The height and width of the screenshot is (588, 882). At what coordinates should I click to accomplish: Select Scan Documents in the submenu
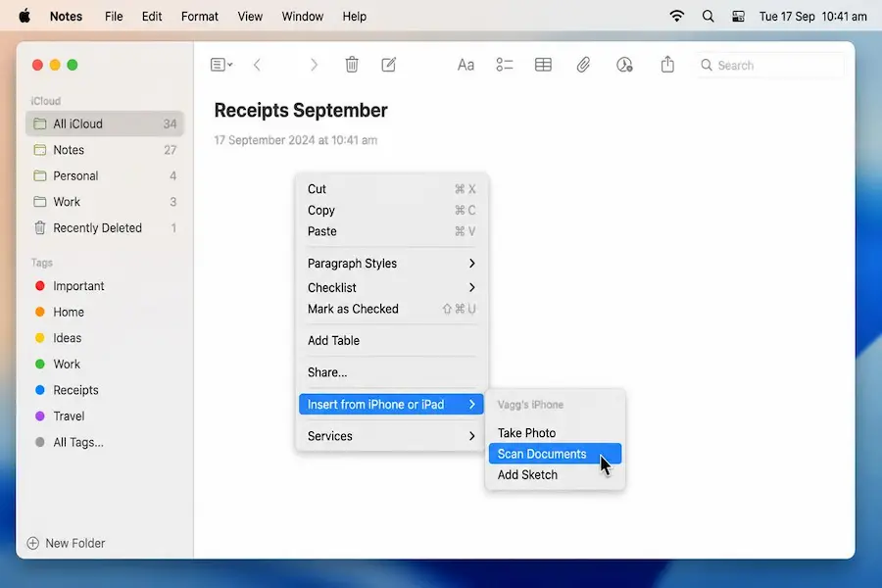tap(556, 454)
